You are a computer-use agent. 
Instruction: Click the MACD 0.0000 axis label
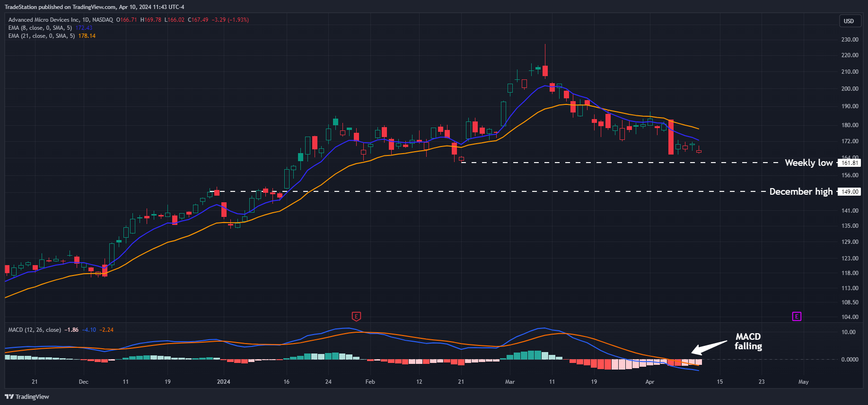point(850,360)
